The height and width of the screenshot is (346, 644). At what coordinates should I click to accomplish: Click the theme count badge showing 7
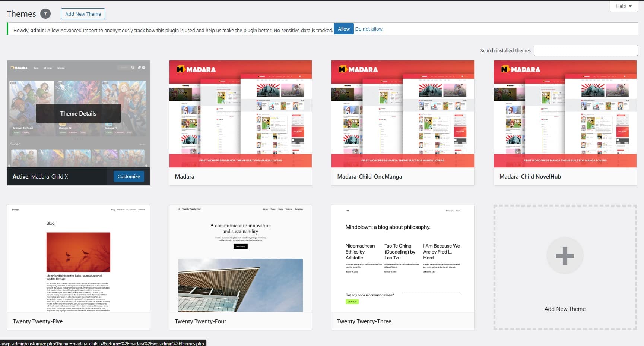pos(45,14)
